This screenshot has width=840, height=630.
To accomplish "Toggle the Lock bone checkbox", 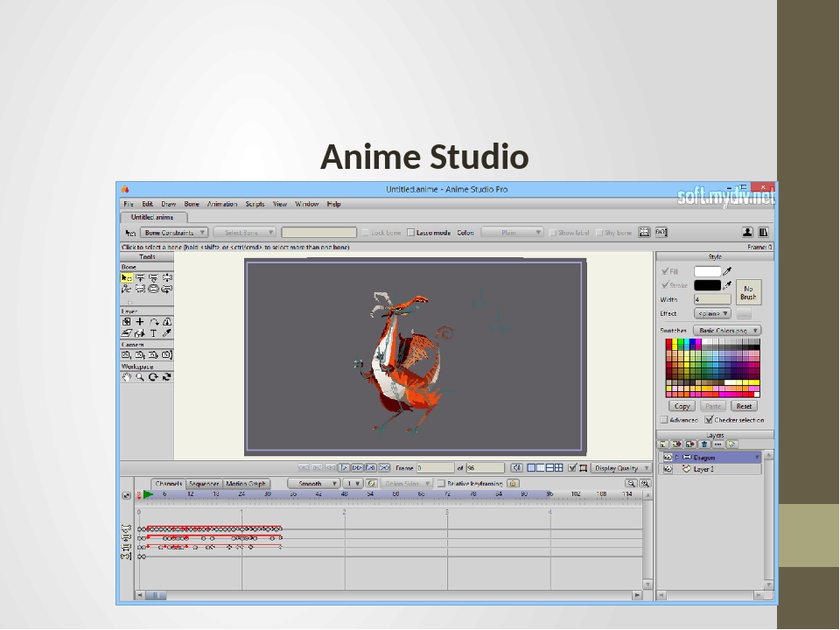I will coord(366,233).
